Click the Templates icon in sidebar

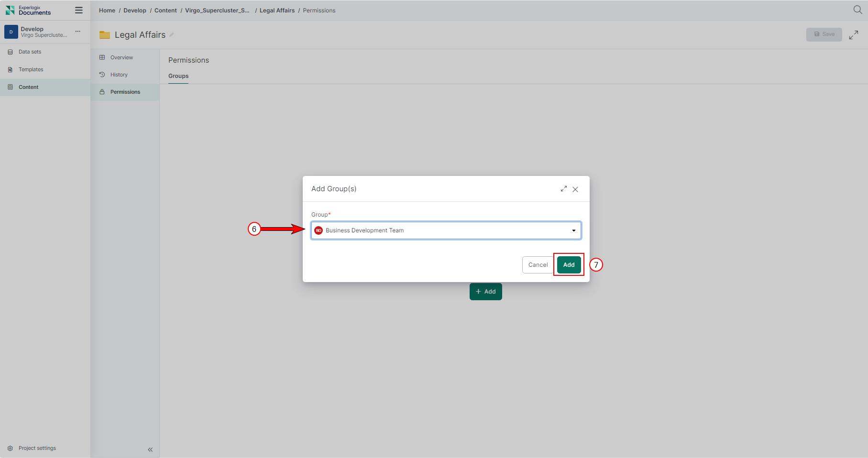pos(10,69)
